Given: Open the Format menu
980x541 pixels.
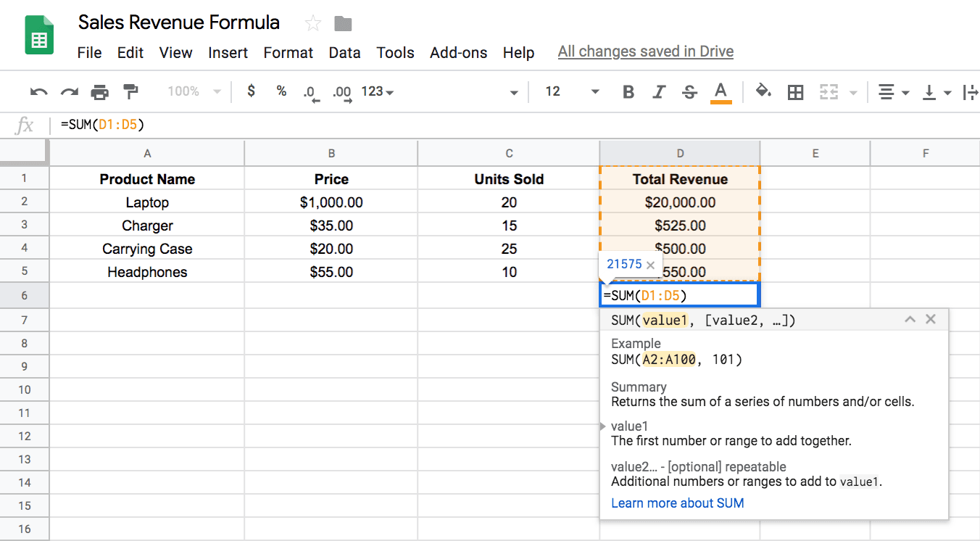Looking at the screenshot, I should point(288,52).
